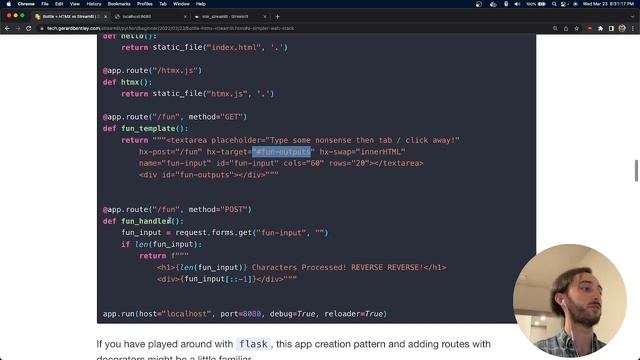Viewport: 640px width, 360px height.
Task: Bookmark this page with the star icon
Action: tap(576, 28)
